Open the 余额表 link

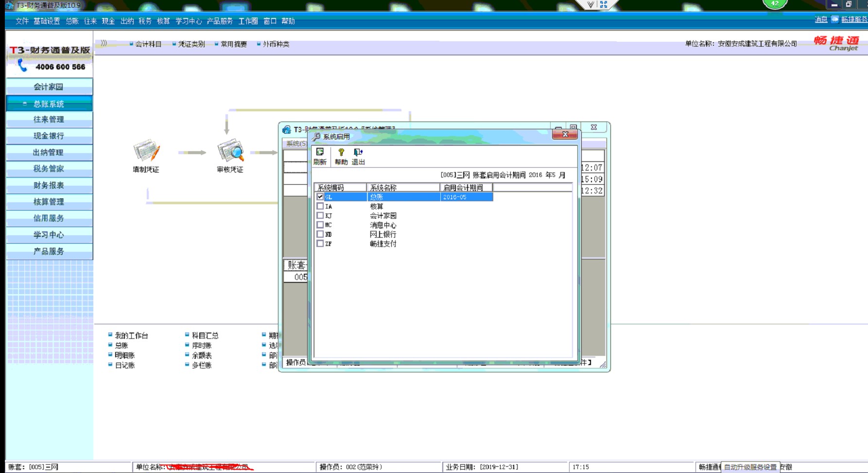click(202, 355)
